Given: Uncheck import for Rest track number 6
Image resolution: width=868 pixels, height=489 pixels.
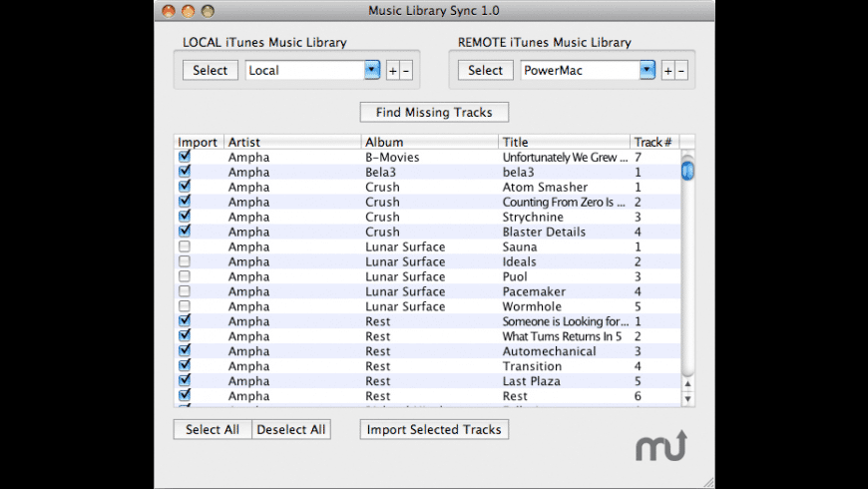Looking at the screenshot, I should [185, 396].
